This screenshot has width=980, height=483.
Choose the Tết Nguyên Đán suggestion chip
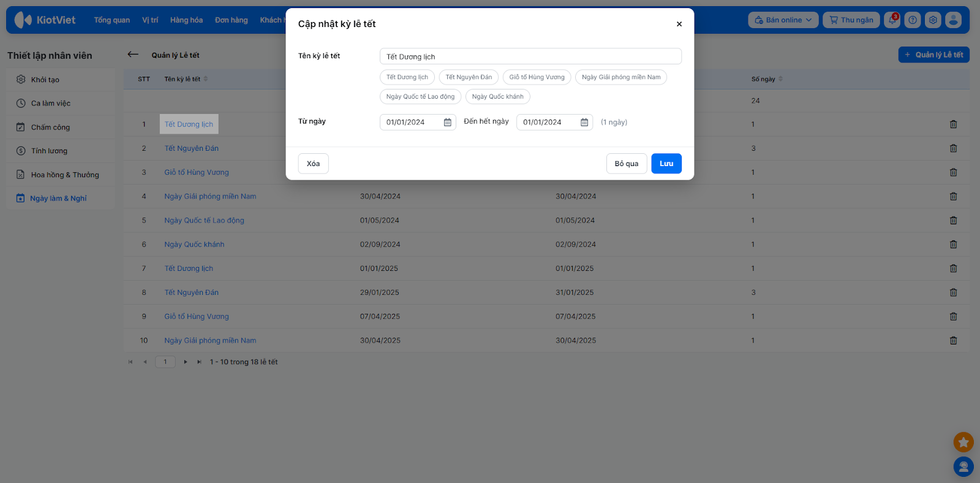pyautogui.click(x=469, y=77)
